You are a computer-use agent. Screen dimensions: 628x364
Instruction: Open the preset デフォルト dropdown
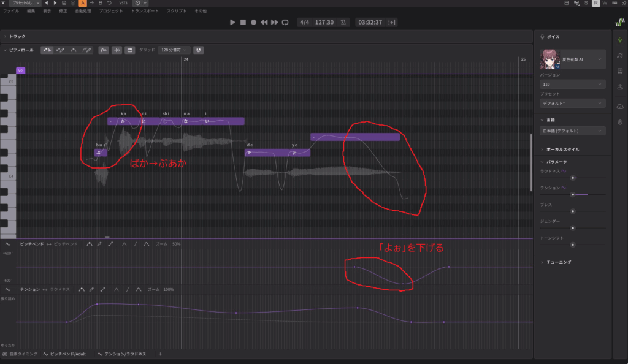[x=572, y=103]
